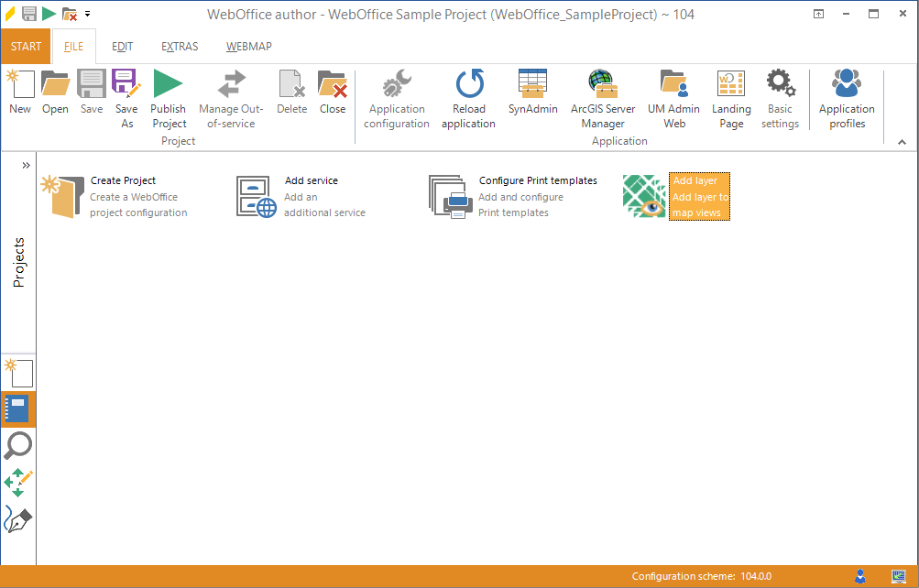Open the WEBMAP ribbon tab

coord(248,46)
